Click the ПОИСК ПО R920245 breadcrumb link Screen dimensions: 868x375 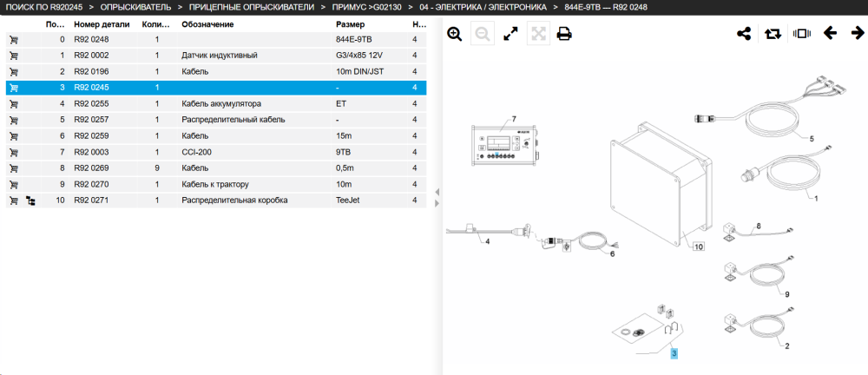[43, 7]
